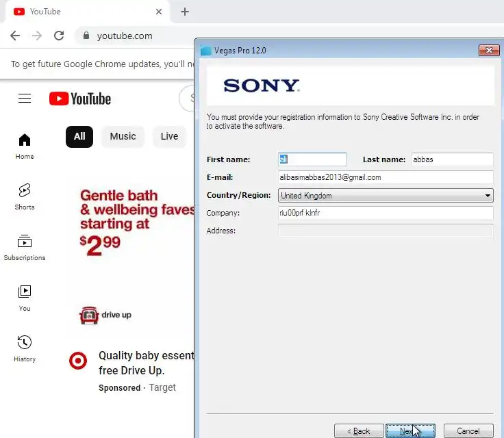Image resolution: width=504 pixels, height=438 pixels.
Task: Open History in YouTube sidebar
Action: (x=25, y=349)
